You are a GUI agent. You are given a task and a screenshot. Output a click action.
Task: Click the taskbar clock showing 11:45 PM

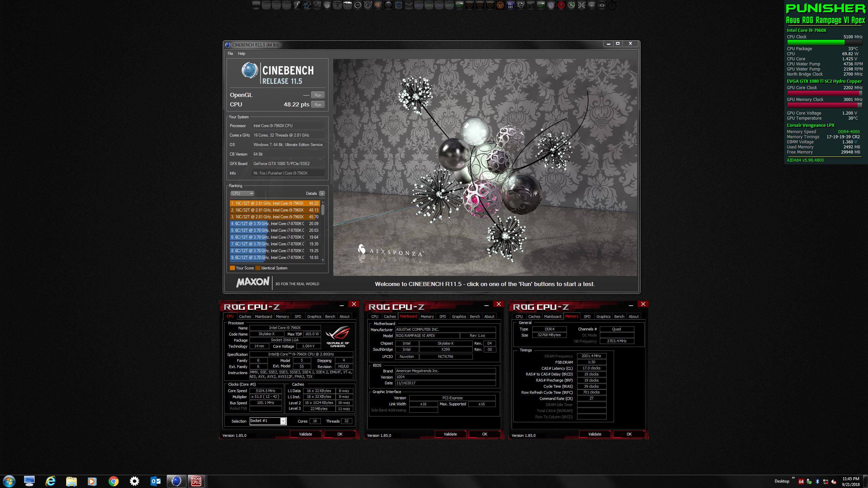(851, 479)
